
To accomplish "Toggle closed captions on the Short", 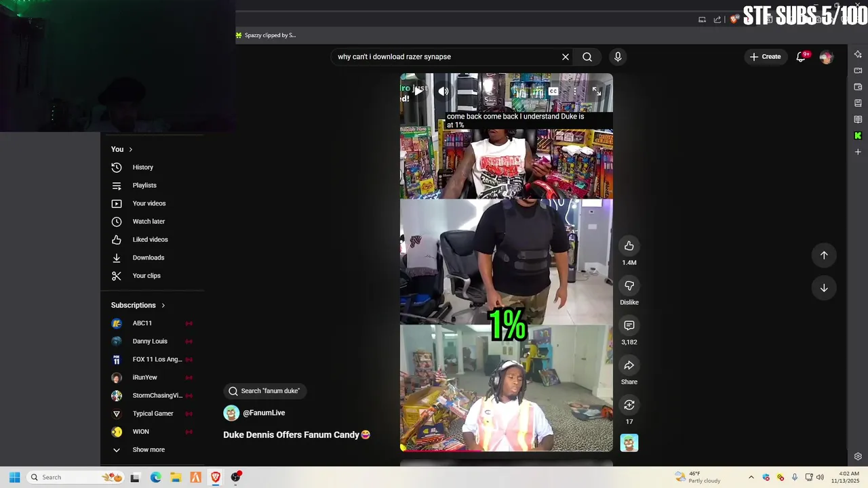I will pyautogui.click(x=553, y=91).
